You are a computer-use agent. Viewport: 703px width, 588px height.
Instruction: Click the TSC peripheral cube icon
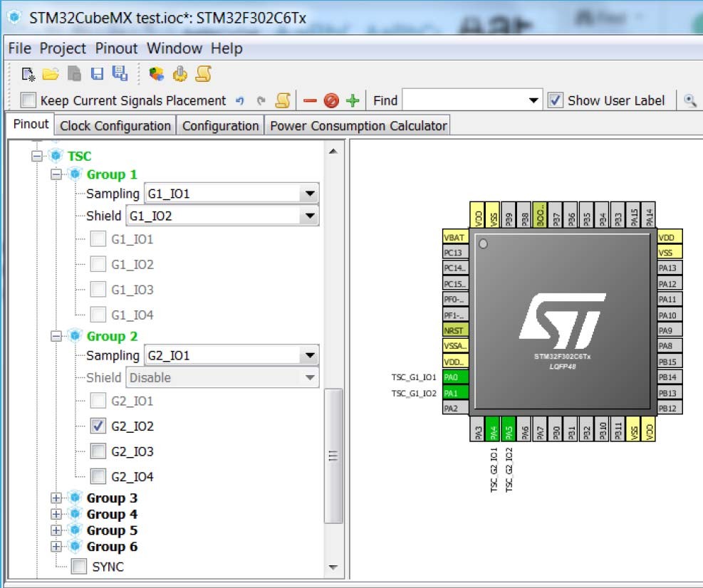click(x=56, y=155)
